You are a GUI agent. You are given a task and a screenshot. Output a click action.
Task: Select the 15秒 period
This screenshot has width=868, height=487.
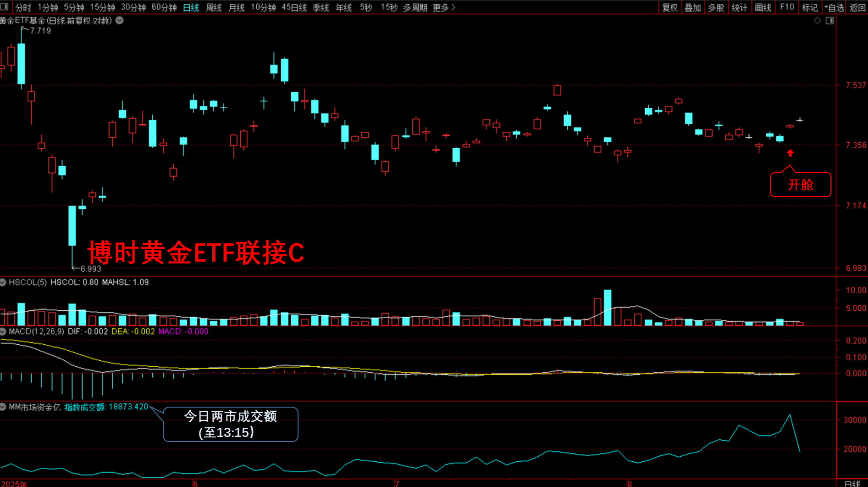(x=389, y=7)
